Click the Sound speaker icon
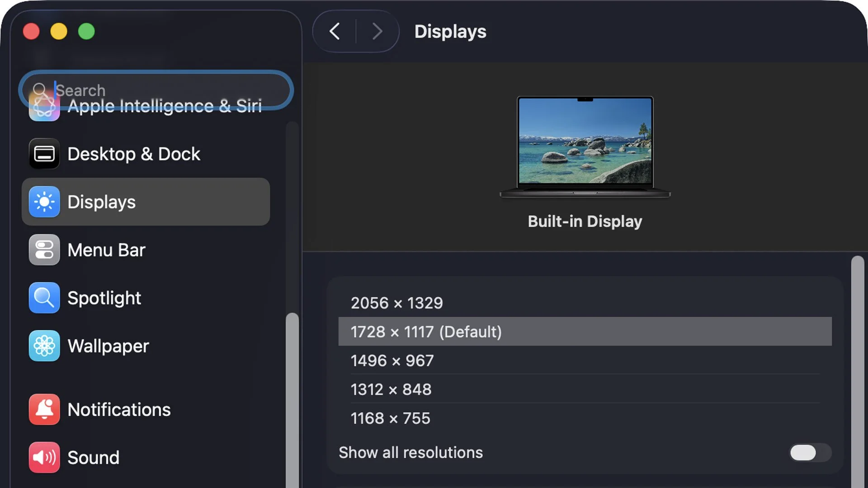868x488 pixels. coord(44,457)
